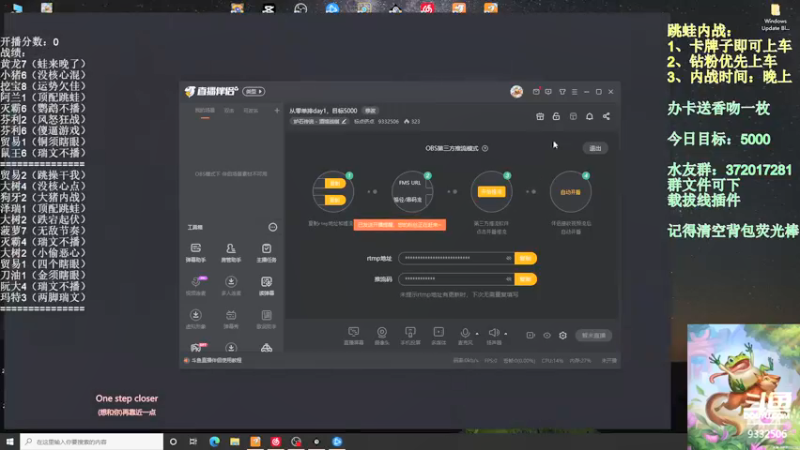Select the third scene tab
Screen dimensions: 800x450
pos(251,111)
